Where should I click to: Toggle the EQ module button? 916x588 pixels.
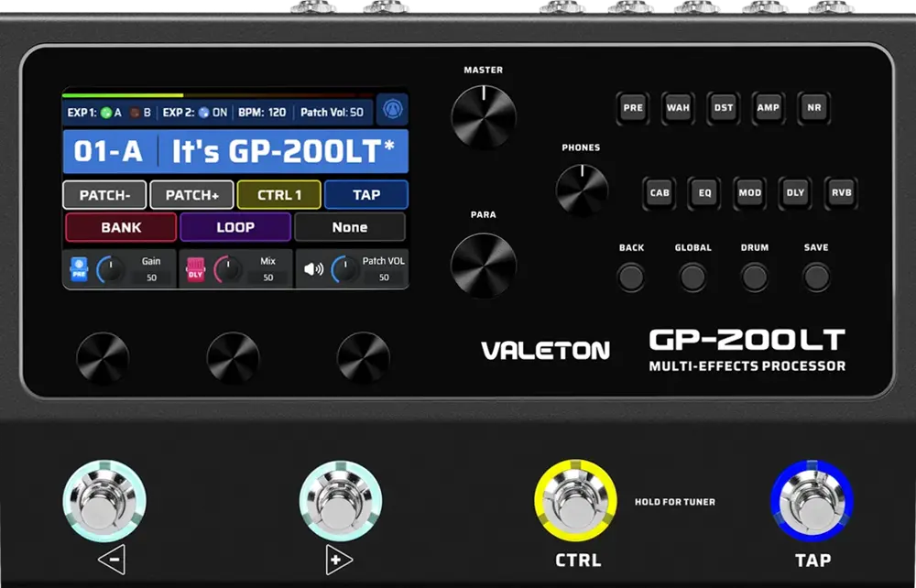click(704, 192)
